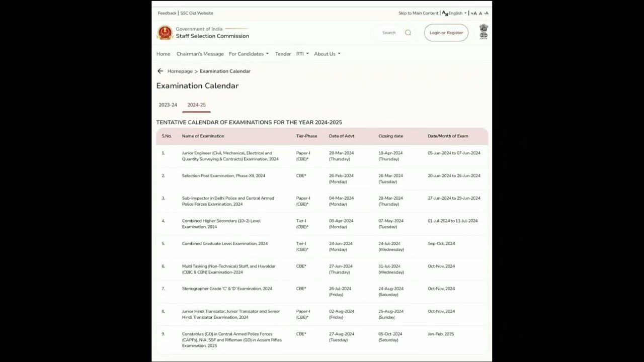Switch to the 2023-24 tab
This screenshot has height=362, width=644.
[x=168, y=105]
